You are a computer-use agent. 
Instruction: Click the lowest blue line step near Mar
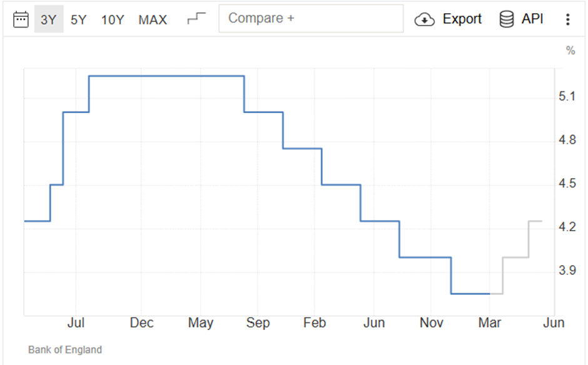pos(470,293)
